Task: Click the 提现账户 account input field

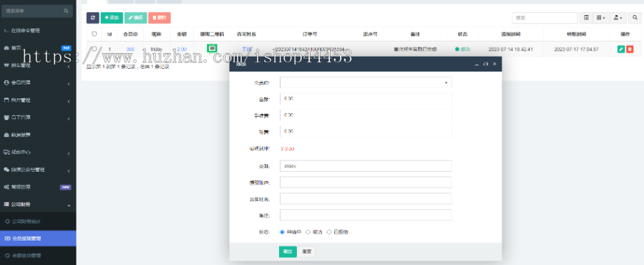Action: (x=366, y=182)
